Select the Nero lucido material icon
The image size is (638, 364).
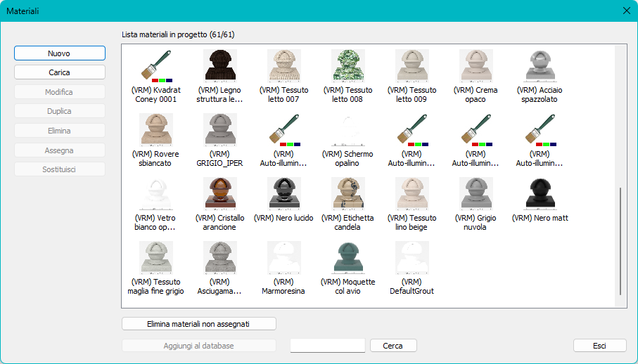pyautogui.click(x=284, y=194)
